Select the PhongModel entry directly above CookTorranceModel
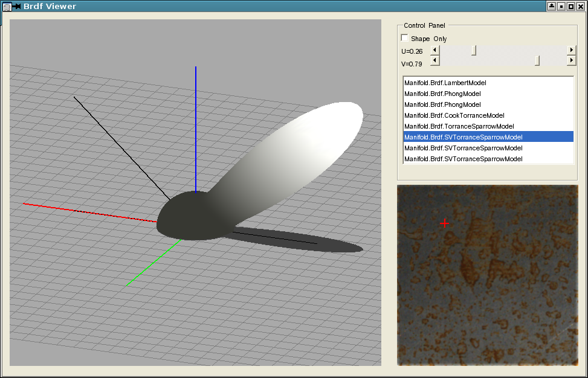 (x=488, y=104)
